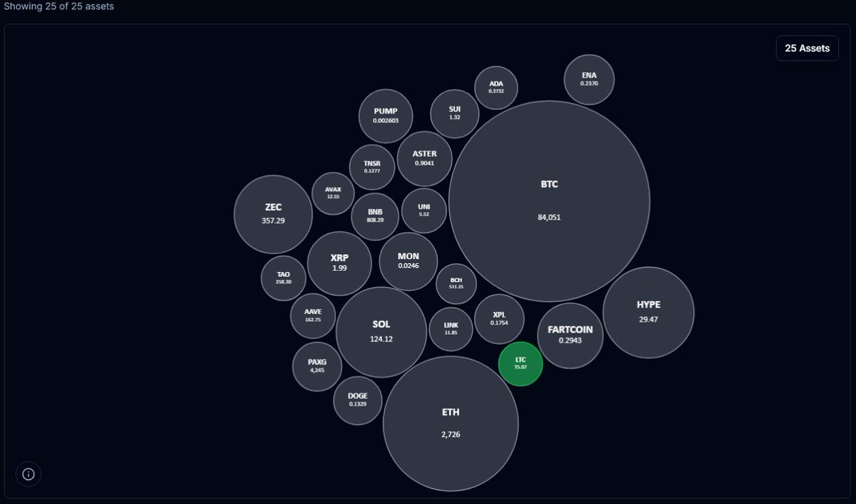Select the BNB bubble
Screen dimensions: 856x504
[375, 216]
